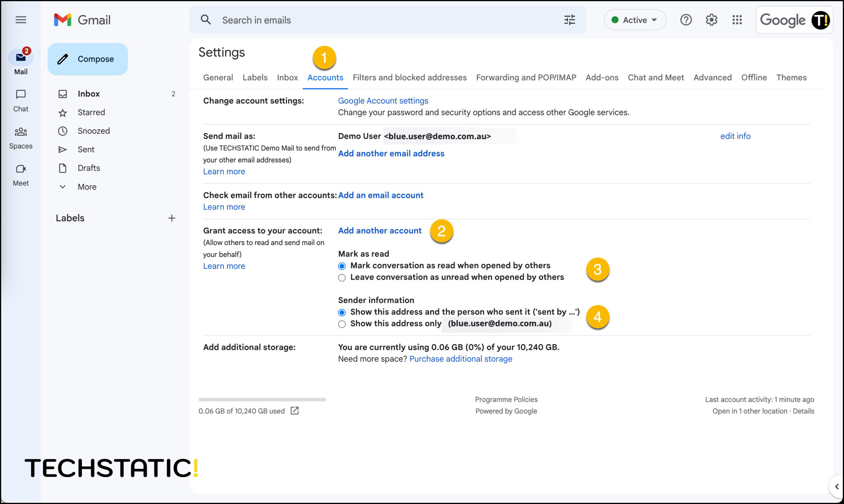Select 'Mark conversation as read when opened by others'
This screenshot has width=844, height=504.
(341, 266)
